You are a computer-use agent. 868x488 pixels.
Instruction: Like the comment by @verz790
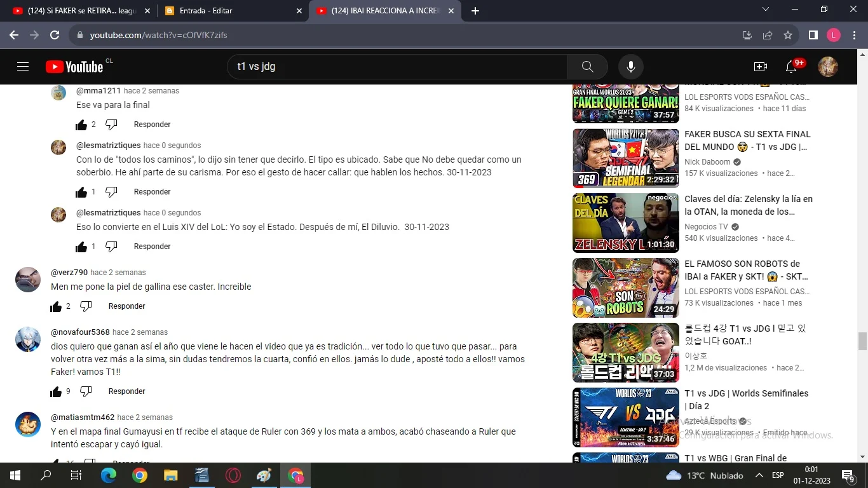[x=56, y=306]
